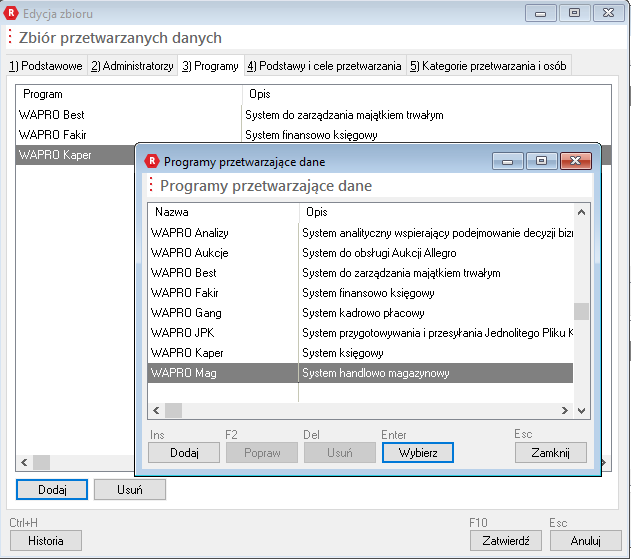Select the highlighted WAPRO Mag row

pos(361,373)
